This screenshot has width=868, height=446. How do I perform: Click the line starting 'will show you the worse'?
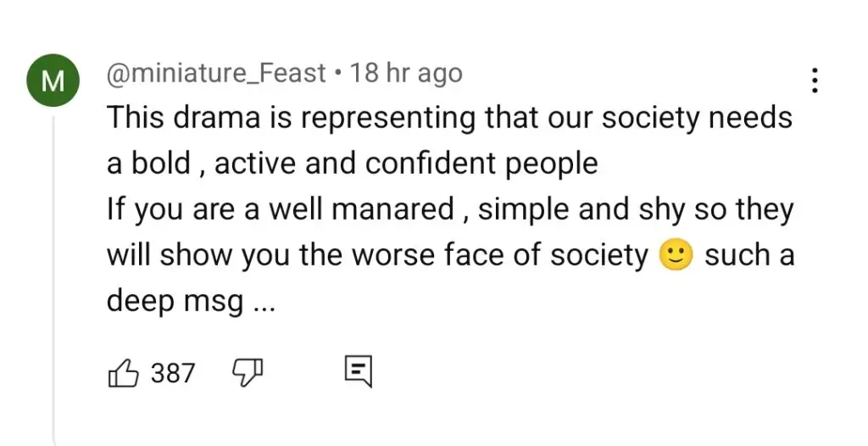[x=451, y=256]
